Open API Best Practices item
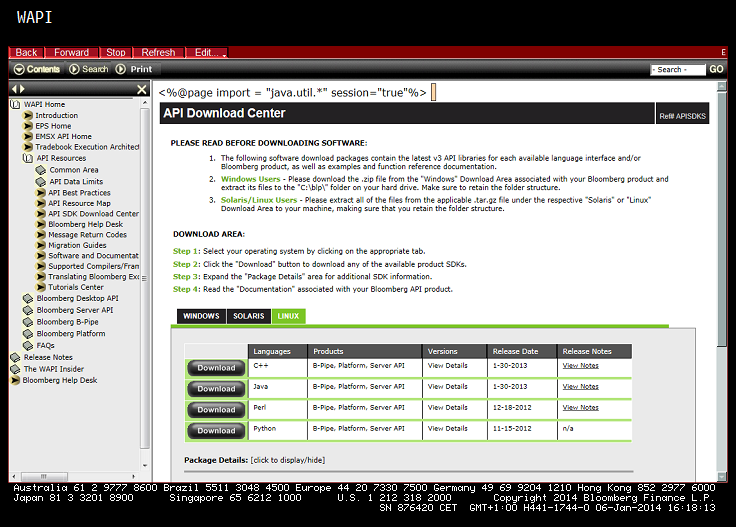The image size is (736, 527). click(x=79, y=193)
